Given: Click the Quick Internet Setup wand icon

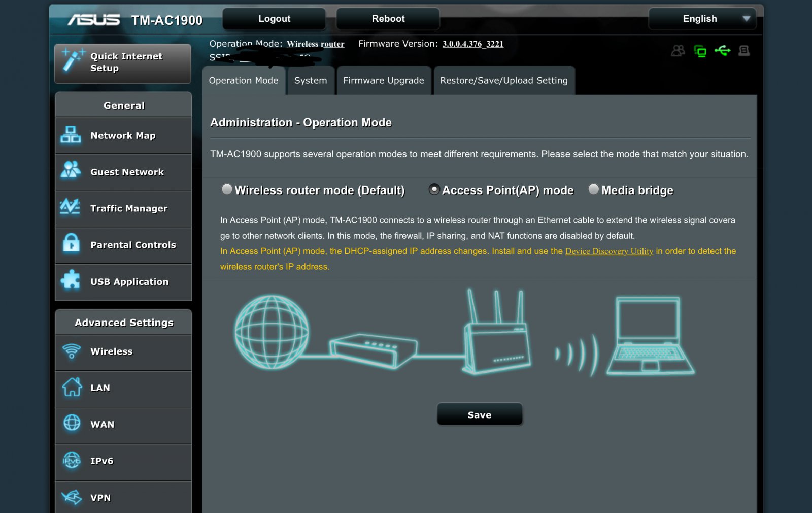Looking at the screenshot, I should (x=73, y=61).
